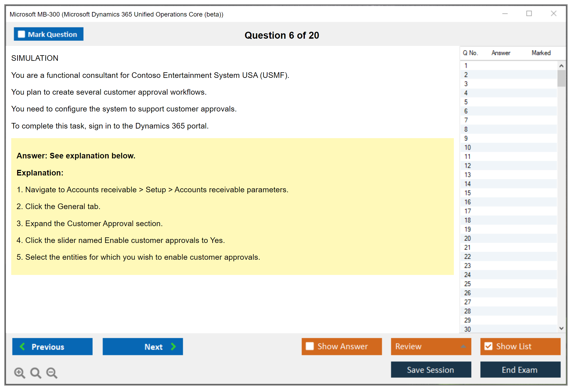
Task: Click the Next button's right arrow
Action: (173, 347)
